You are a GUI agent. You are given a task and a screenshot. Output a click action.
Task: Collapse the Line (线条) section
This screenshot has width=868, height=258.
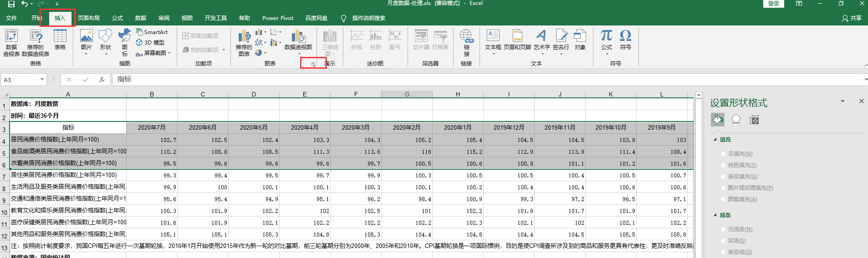point(715,215)
